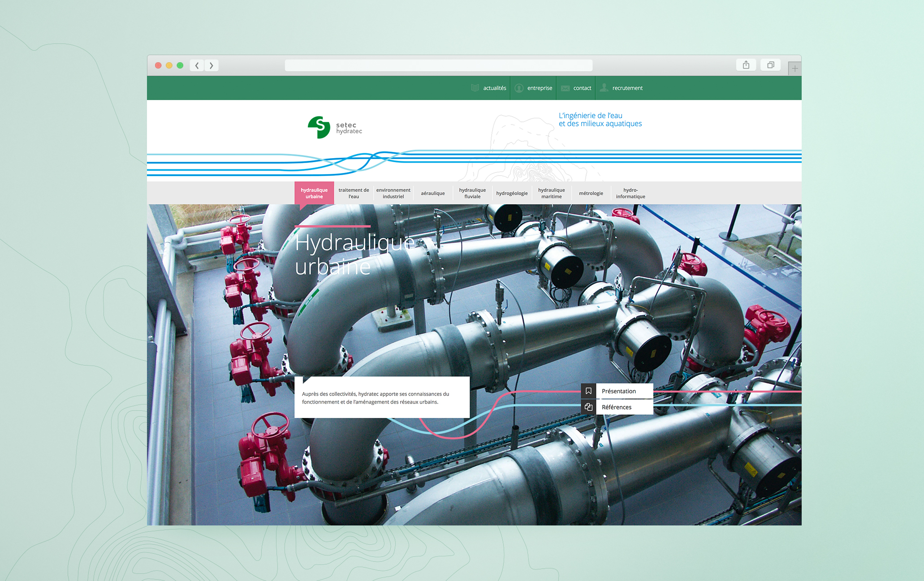
Task: Open the tab overview icon
Action: point(771,65)
